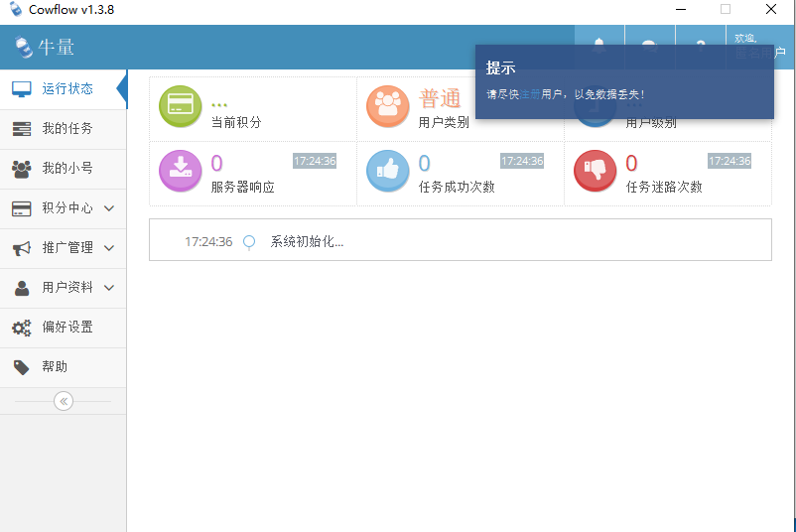Click the green 当前积分 card icon
Screen dimensions: 796x532
(180, 107)
